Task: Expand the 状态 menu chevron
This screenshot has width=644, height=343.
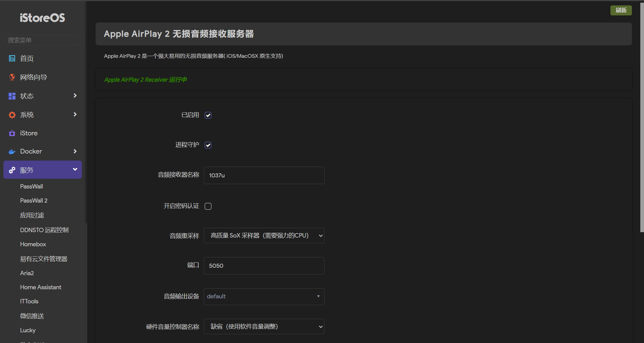Action: pyautogui.click(x=75, y=96)
